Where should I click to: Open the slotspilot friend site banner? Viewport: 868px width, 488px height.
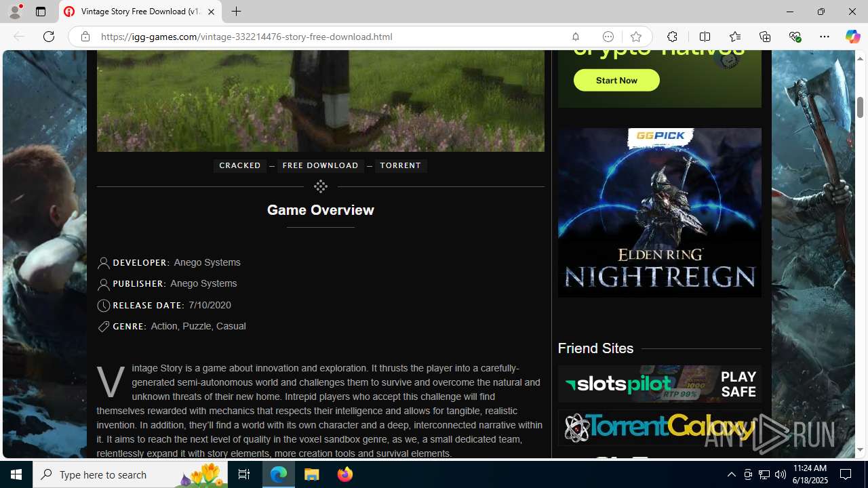tap(659, 384)
